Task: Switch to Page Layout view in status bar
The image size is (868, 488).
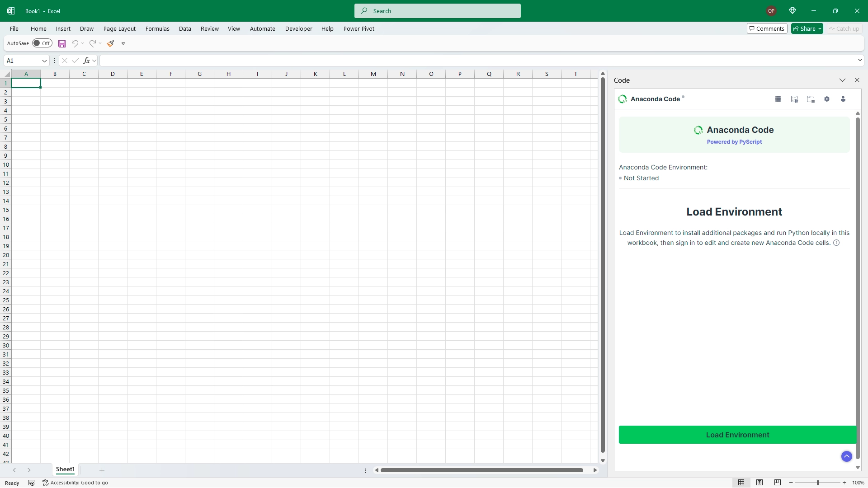Action: coord(759,483)
